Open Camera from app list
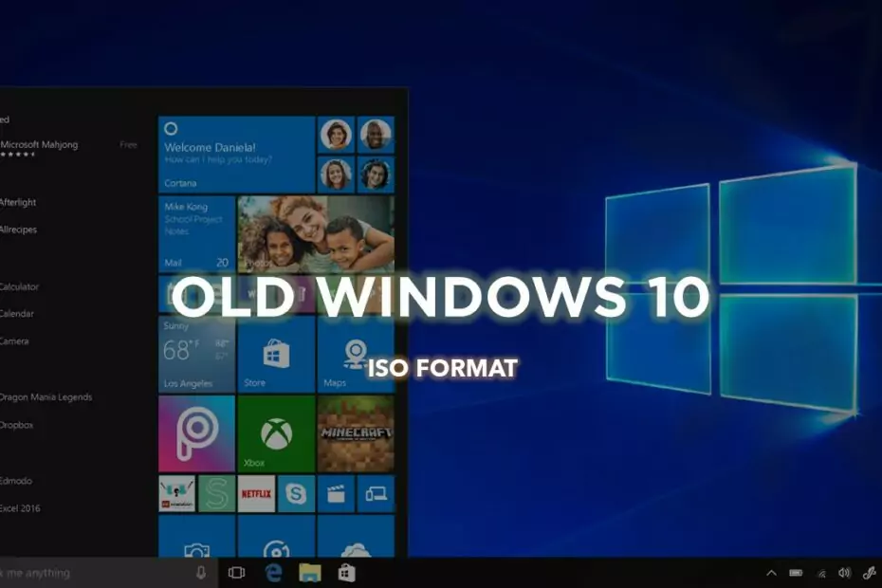This screenshot has width=882, height=588. pos(14,341)
